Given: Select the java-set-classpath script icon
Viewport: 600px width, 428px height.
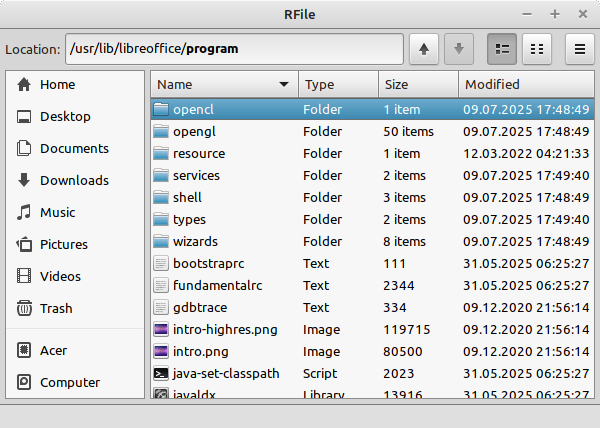Looking at the screenshot, I should tap(161, 373).
